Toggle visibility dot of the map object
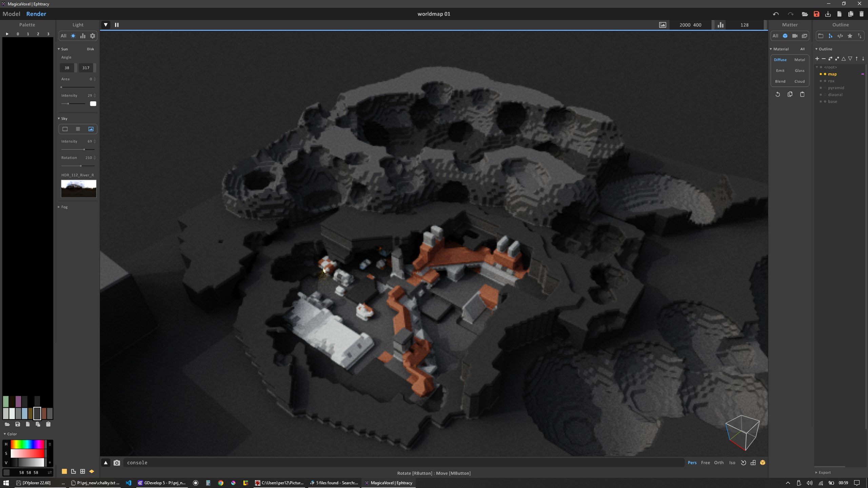Image resolution: width=868 pixels, height=488 pixels. click(x=825, y=74)
